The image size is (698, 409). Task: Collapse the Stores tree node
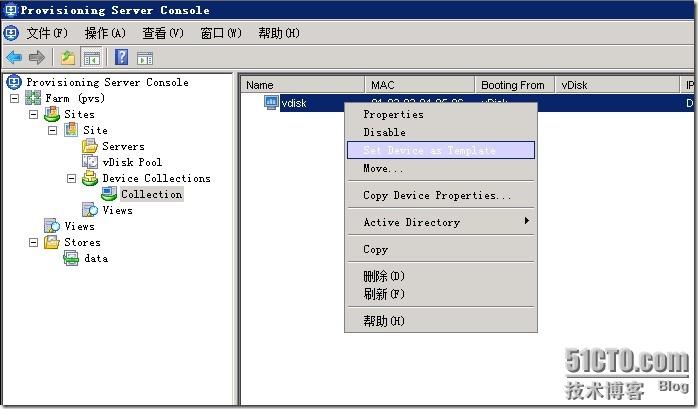click(33, 243)
